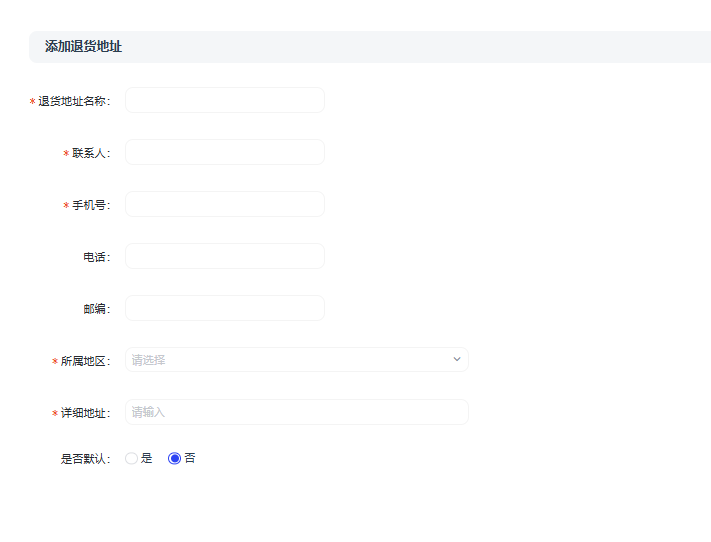Screen dimensions: 711x542
Task: Click the 详细地址 label
Action: pos(84,413)
